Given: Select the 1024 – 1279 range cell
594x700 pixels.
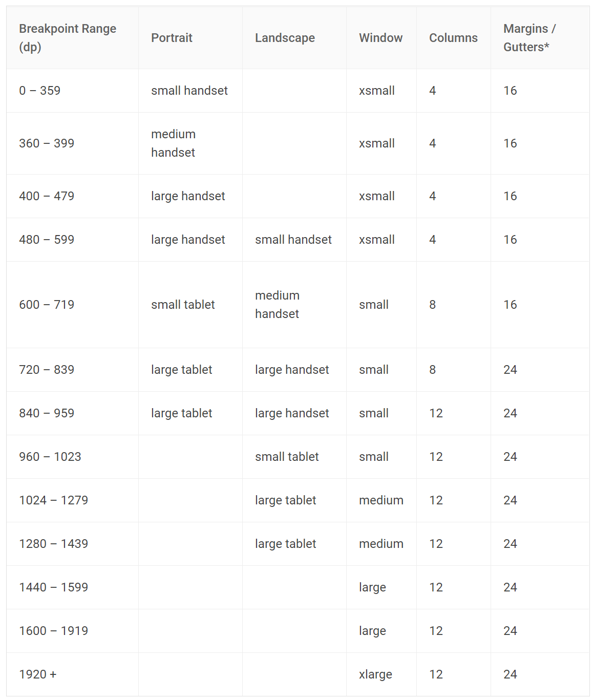Looking at the screenshot, I should (72, 500).
